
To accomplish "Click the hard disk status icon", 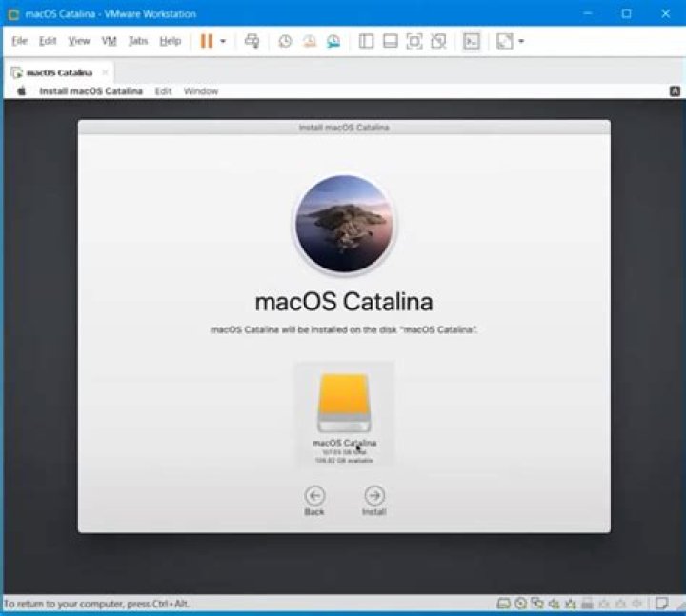I will pyautogui.click(x=502, y=605).
